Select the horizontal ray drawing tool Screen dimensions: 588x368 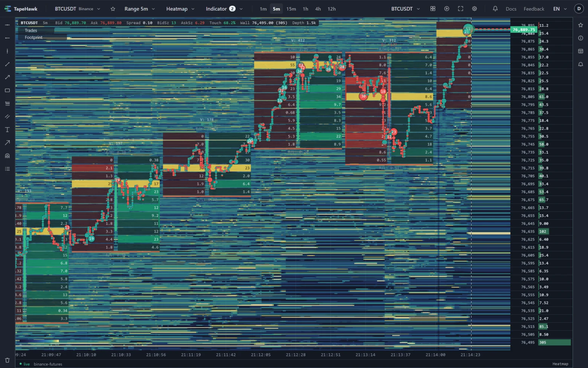(7, 38)
